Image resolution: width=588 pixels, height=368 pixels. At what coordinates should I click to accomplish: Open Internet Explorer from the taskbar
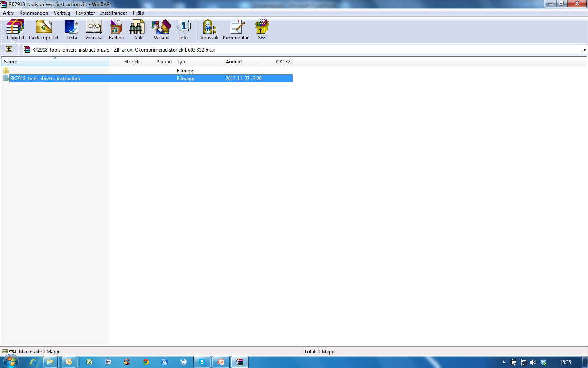tap(33, 362)
